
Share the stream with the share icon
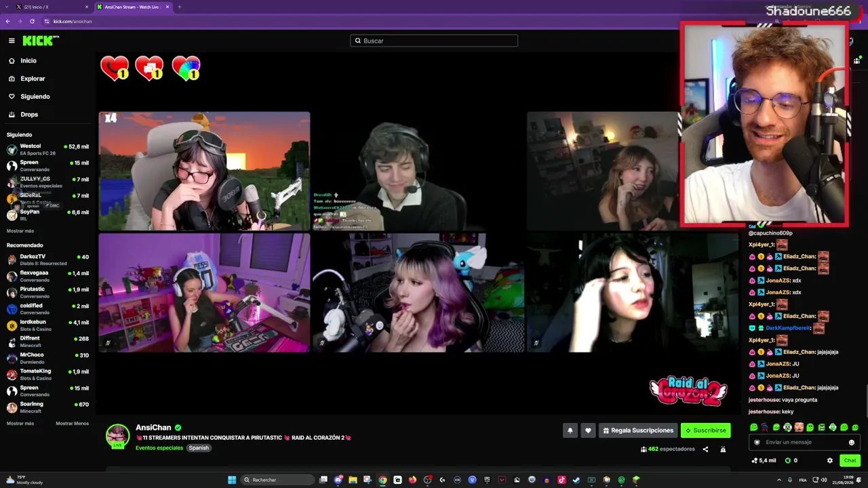pyautogui.click(x=705, y=449)
